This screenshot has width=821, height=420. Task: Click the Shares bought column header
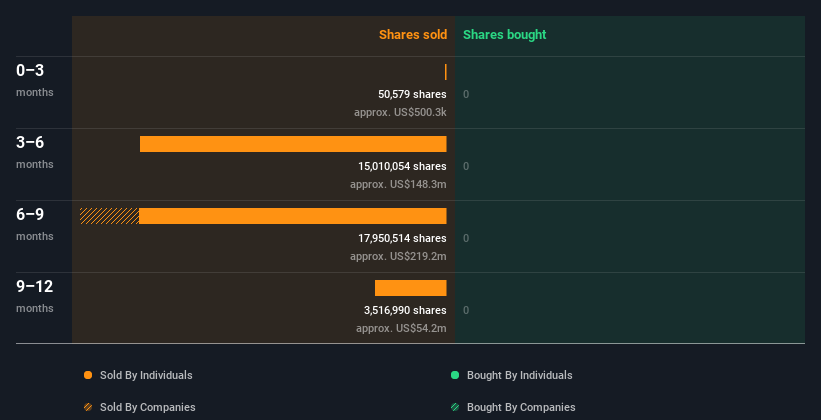pyautogui.click(x=504, y=35)
